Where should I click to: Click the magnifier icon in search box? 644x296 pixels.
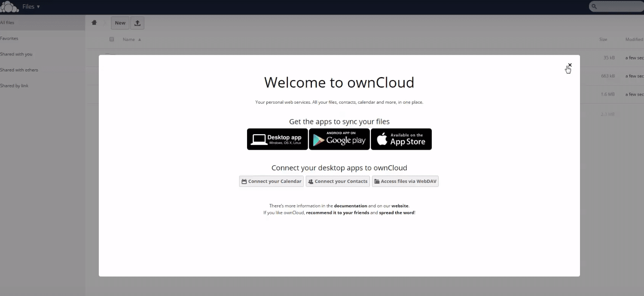coord(594,6)
